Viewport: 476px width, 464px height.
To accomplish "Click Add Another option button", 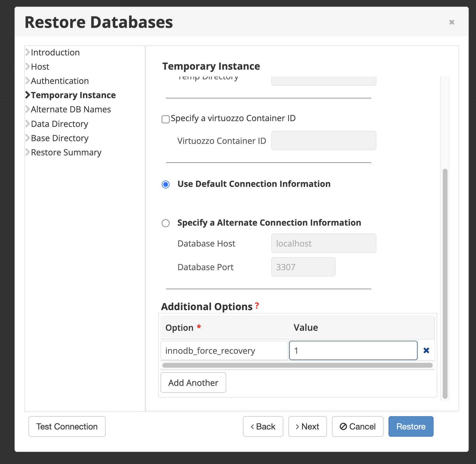I will pyautogui.click(x=193, y=383).
